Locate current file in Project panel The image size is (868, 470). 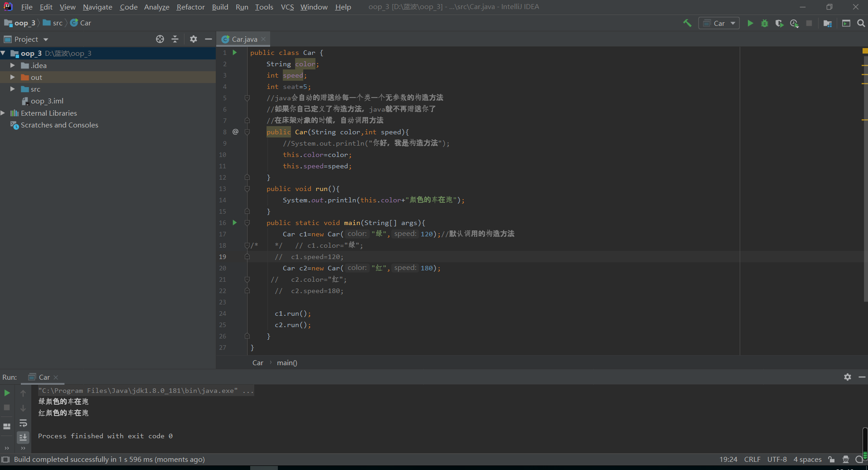click(x=160, y=39)
